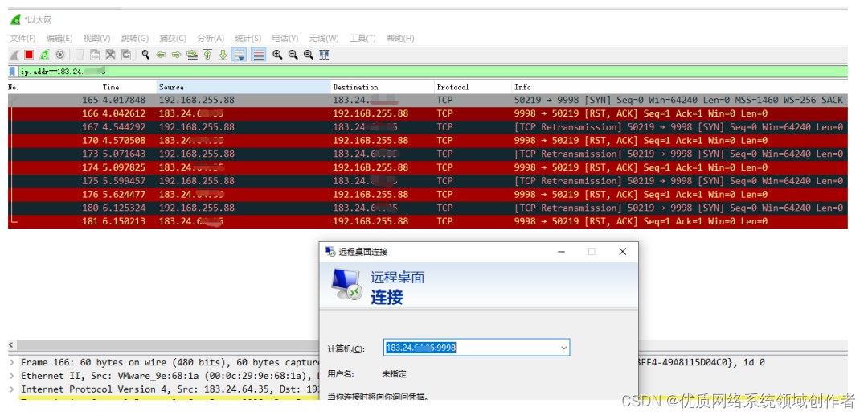Image resolution: width=868 pixels, height=416 pixels.
Task: Select packet 175 at time 5.599457
Action: pos(428,180)
